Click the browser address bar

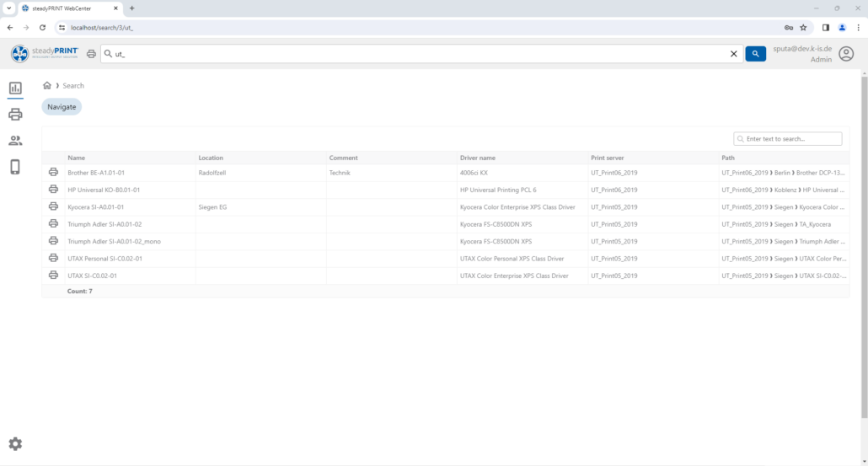tap(421, 28)
